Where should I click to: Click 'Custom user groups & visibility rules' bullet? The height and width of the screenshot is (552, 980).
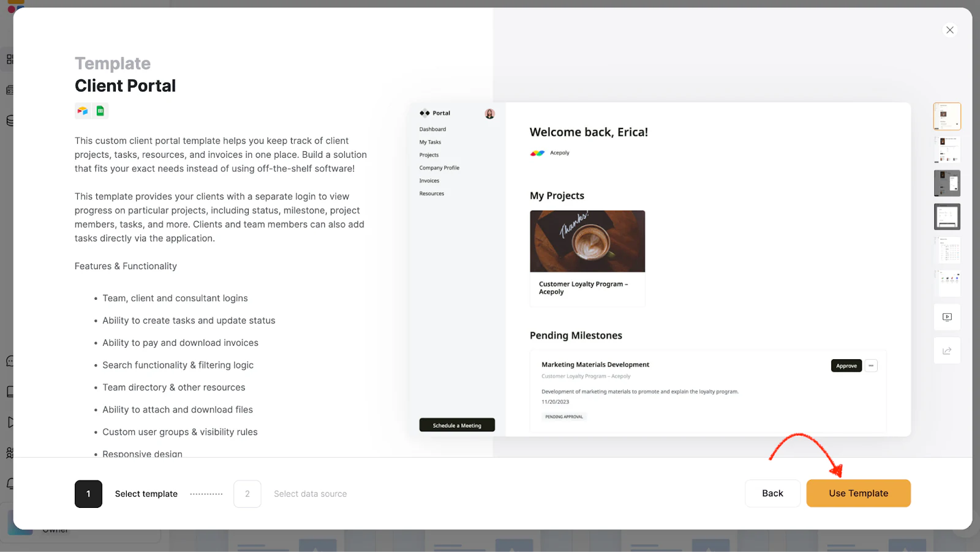click(180, 432)
